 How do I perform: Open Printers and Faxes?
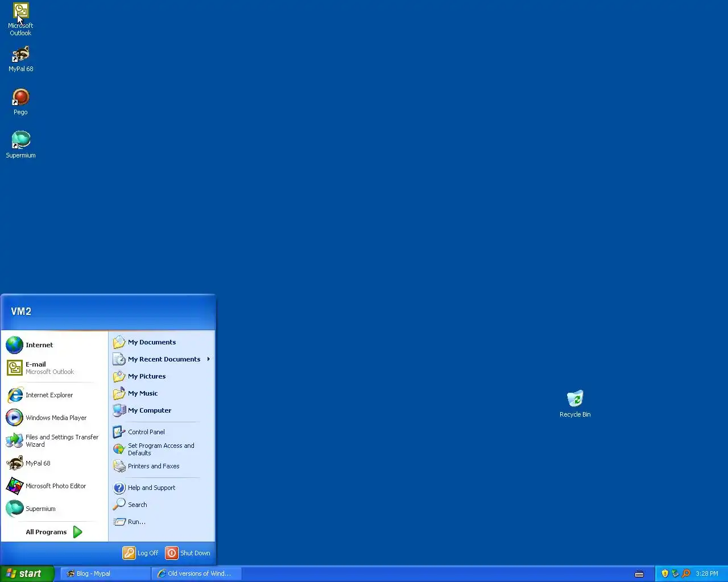(x=162, y=466)
